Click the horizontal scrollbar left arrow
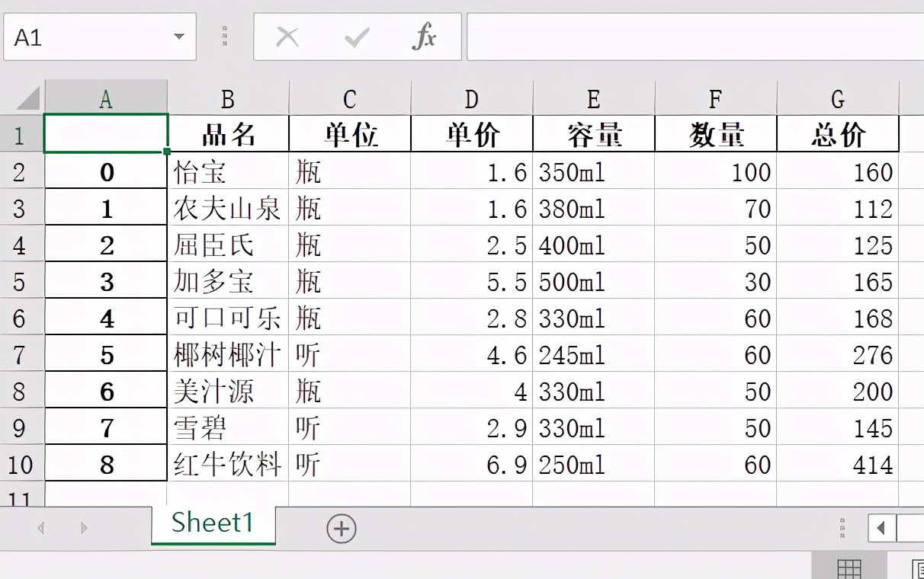 coord(882,527)
